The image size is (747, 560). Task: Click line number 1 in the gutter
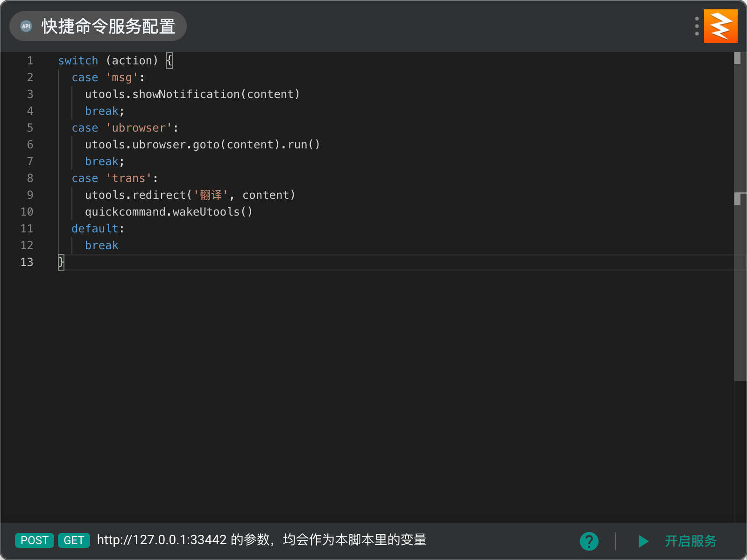(30, 61)
